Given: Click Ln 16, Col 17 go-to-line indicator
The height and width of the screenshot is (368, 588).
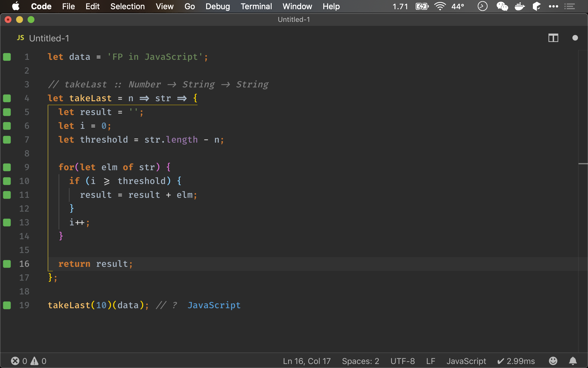Looking at the screenshot, I should [x=307, y=361].
